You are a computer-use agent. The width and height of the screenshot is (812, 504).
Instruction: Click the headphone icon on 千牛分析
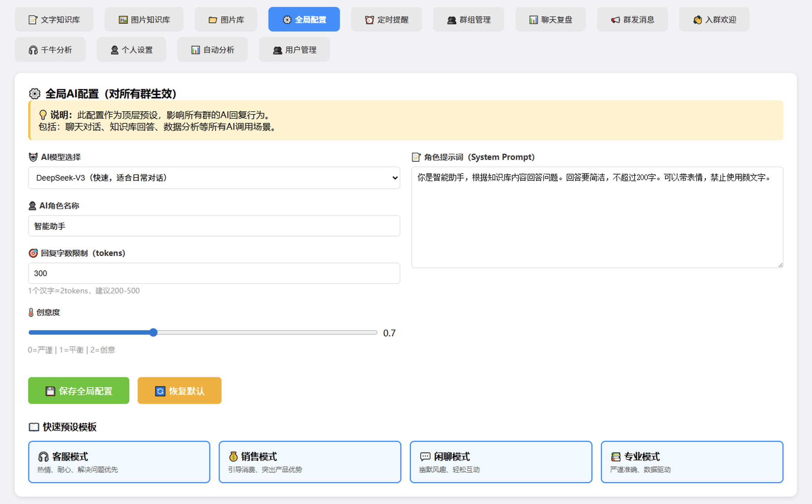tap(33, 50)
